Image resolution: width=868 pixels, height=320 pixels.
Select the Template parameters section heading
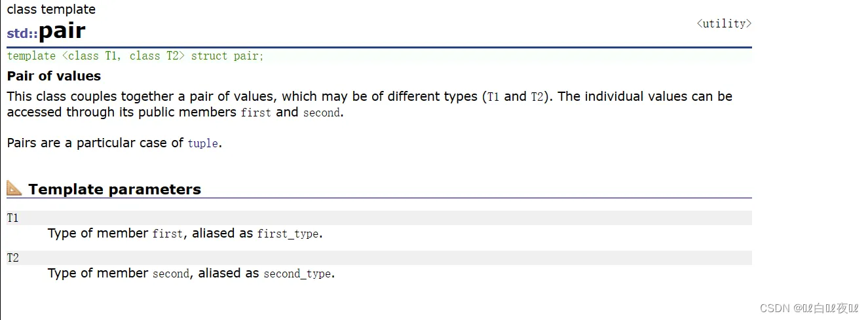point(115,190)
